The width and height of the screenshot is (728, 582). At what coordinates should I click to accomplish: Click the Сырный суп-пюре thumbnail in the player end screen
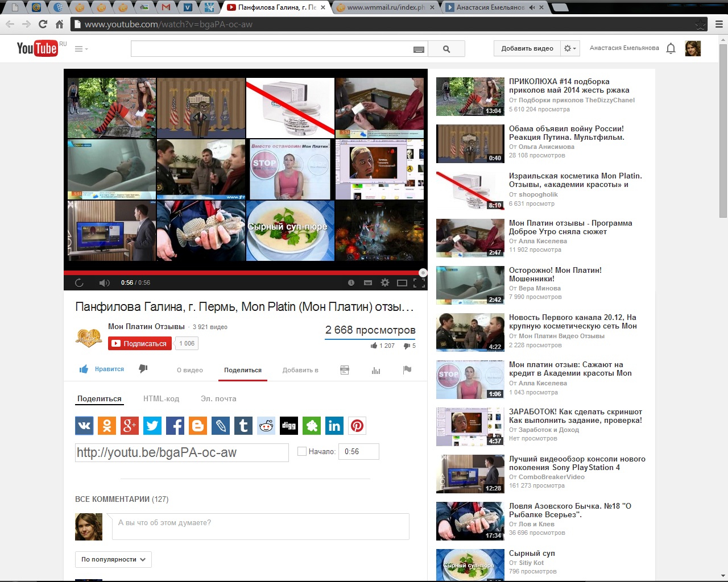tap(290, 230)
